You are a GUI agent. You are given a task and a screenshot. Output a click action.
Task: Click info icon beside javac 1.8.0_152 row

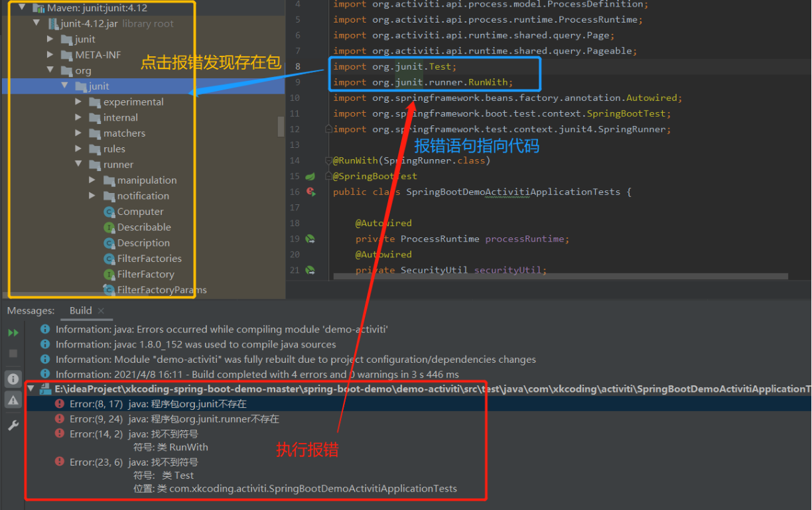pyautogui.click(x=45, y=344)
